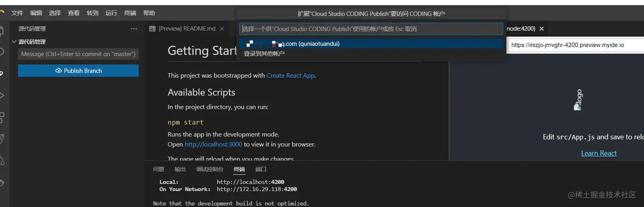Open the 帮助 menu
Screen dimensions: 644x207
coord(149,13)
